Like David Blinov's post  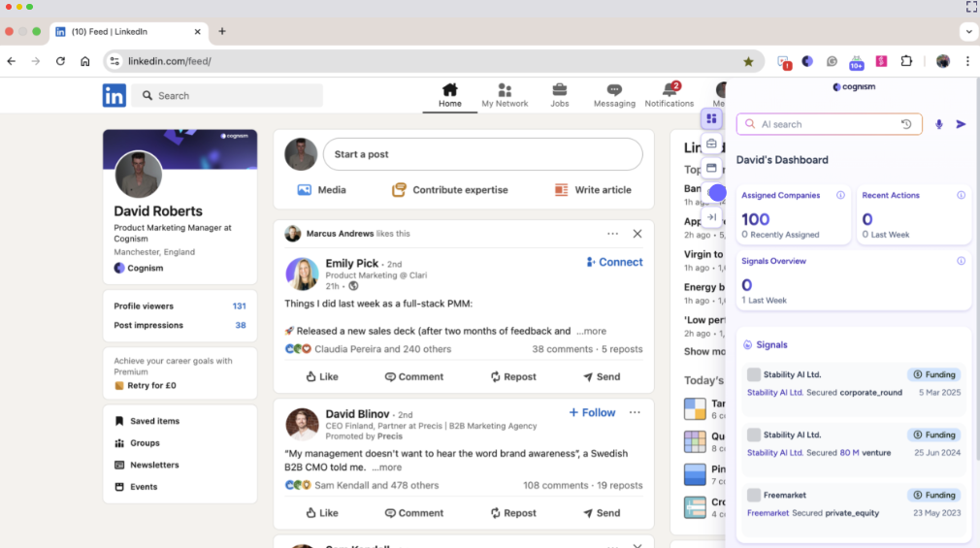click(x=322, y=513)
